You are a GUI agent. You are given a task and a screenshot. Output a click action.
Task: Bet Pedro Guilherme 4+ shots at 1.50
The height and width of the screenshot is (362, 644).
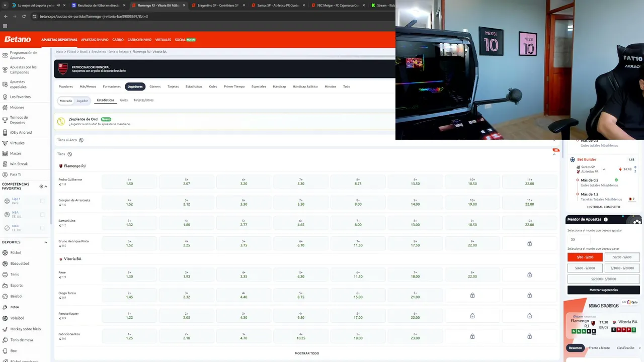click(x=129, y=182)
